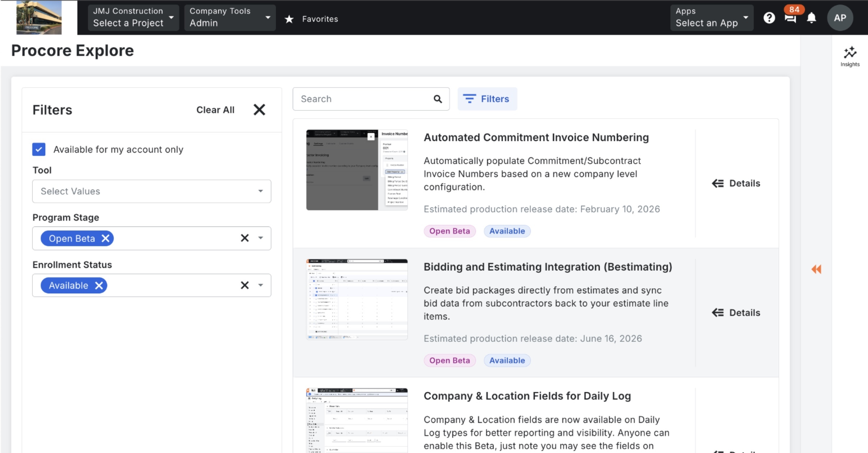Click the orange double-arrow collapse icon
This screenshot has height=453, width=868.
point(816,269)
